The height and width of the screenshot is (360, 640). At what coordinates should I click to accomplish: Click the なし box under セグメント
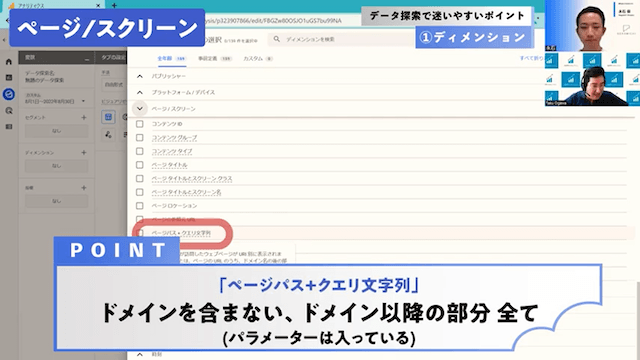click(56, 131)
